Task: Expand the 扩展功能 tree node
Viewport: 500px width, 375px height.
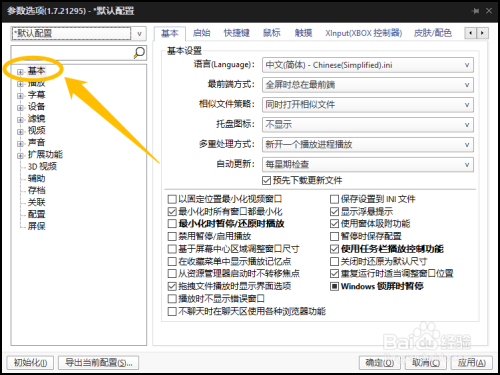Action: point(20,156)
